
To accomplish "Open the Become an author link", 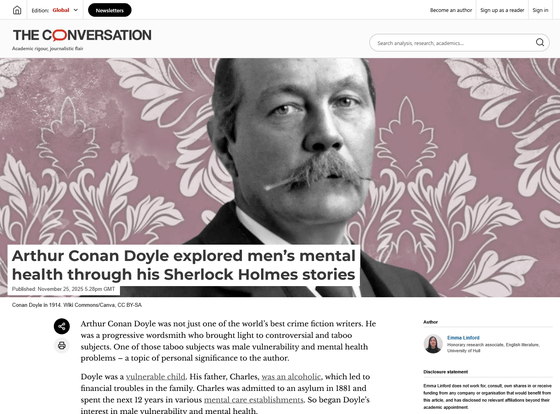I will (x=451, y=10).
